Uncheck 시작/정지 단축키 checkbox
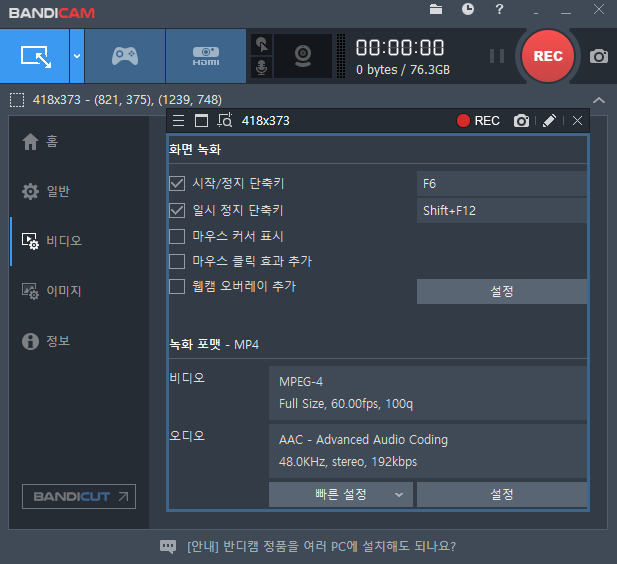The image size is (617, 564). (177, 183)
